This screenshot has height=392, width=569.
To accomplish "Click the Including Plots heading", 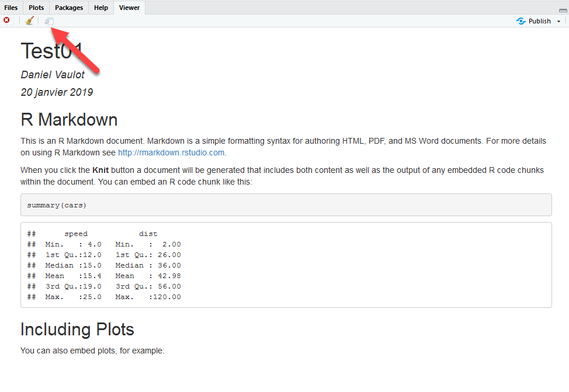I will pos(77,329).
